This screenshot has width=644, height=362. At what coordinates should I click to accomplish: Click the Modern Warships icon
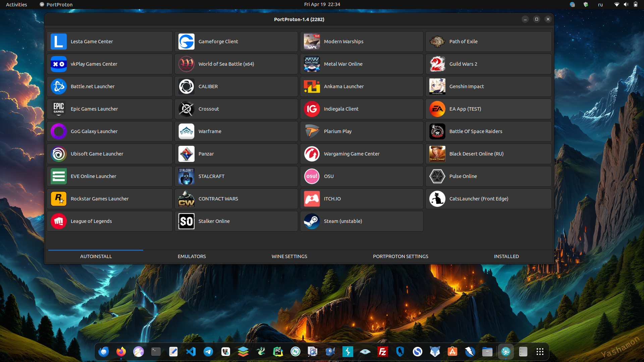(x=312, y=42)
